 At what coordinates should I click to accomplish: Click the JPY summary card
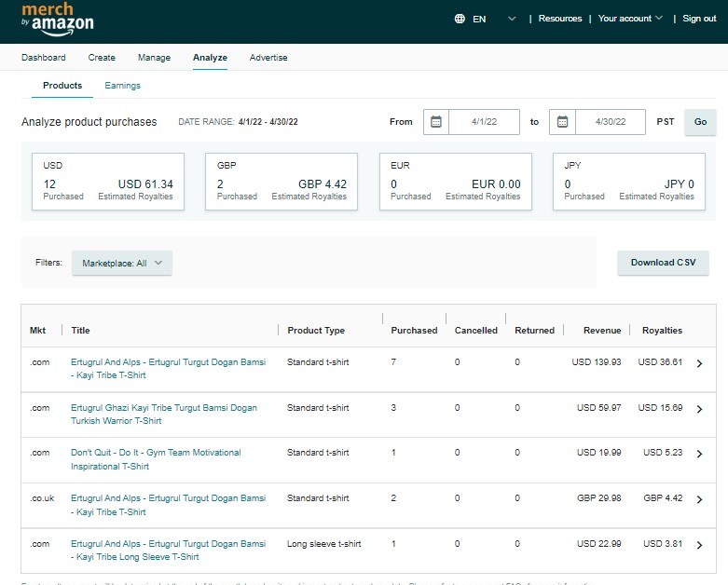click(x=629, y=182)
